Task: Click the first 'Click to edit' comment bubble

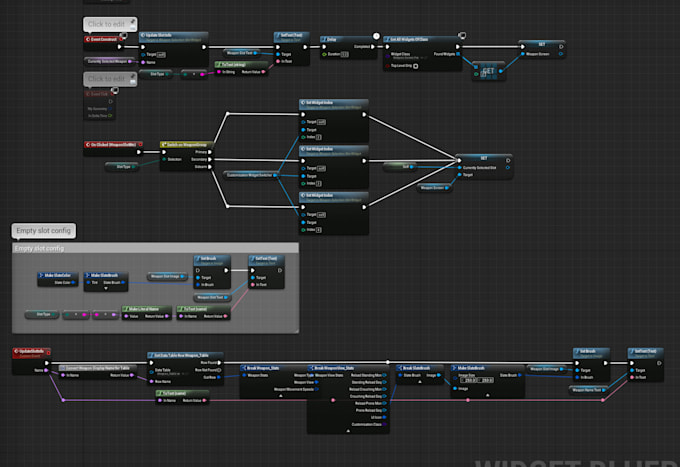Action: click(x=110, y=24)
